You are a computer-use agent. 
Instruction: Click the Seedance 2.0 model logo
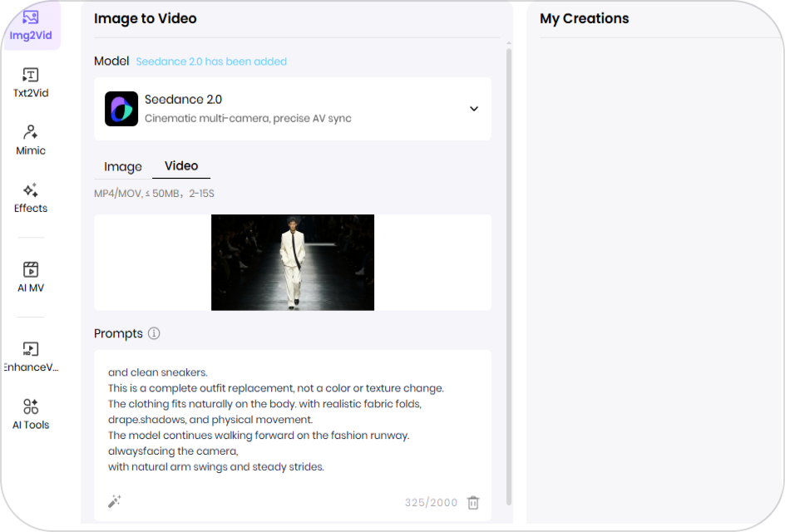[x=121, y=109]
